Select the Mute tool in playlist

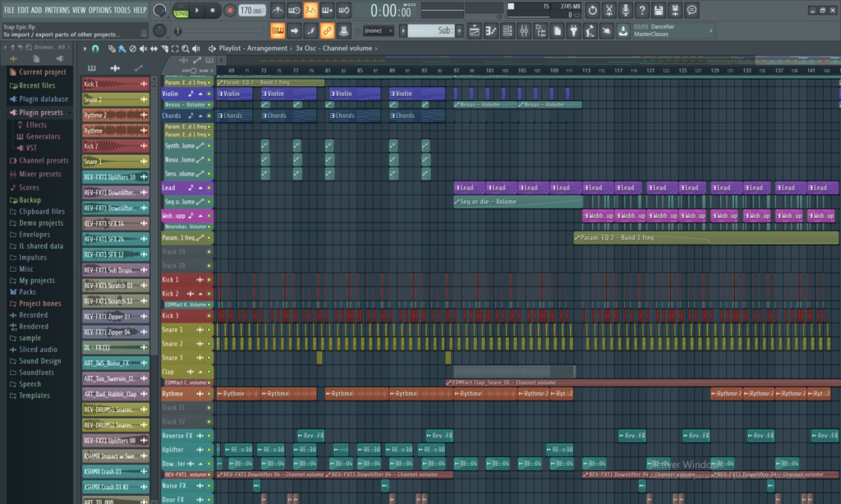tap(143, 48)
